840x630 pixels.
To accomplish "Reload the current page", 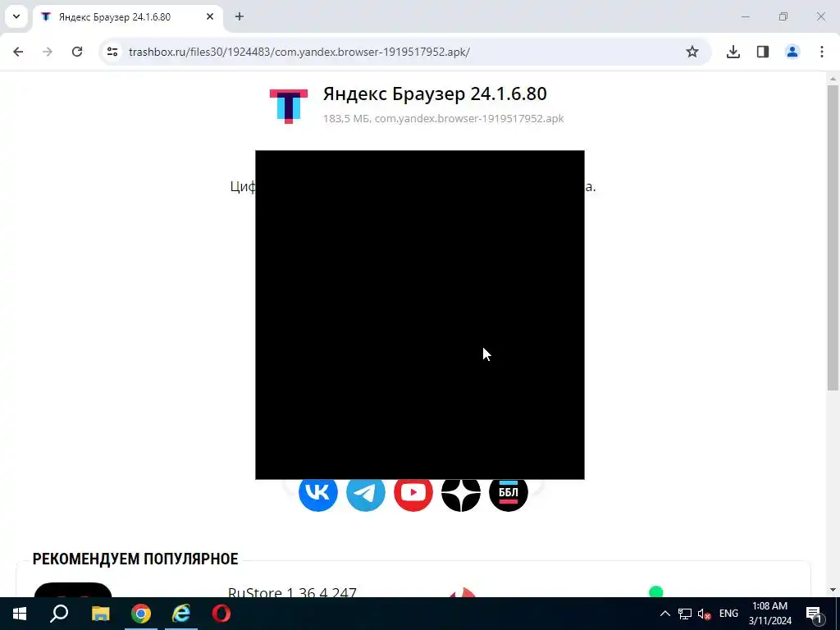I will 77,52.
